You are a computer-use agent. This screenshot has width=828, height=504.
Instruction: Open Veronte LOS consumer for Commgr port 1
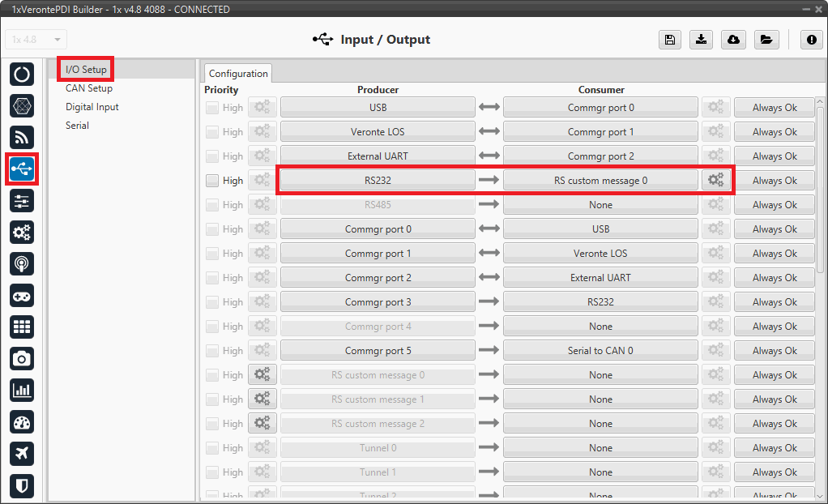[600, 253]
